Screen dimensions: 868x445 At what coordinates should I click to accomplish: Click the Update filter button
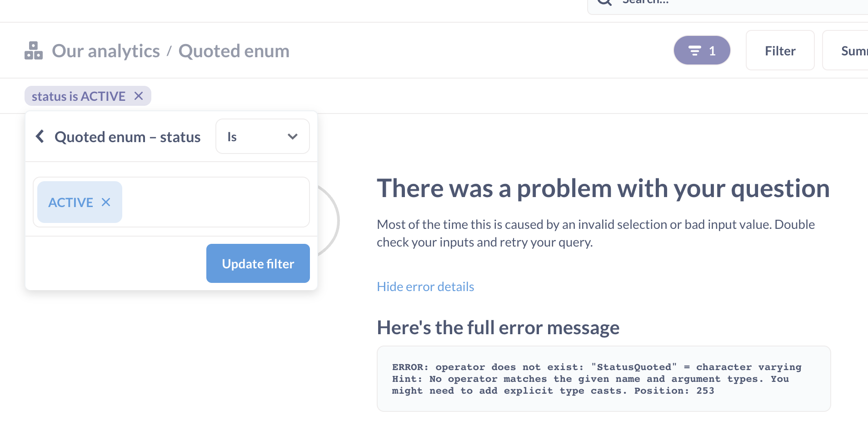[258, 263]
